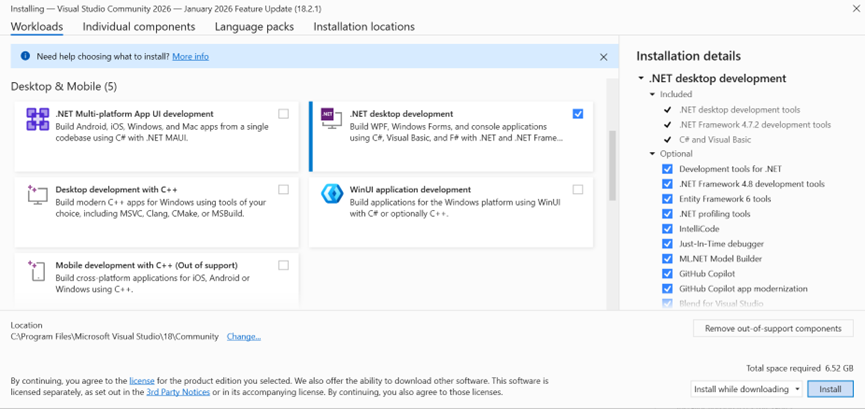Click the .NET Framework 4.7.2 development tools item
Screen dimensions: 865x409
click(755, 125)
